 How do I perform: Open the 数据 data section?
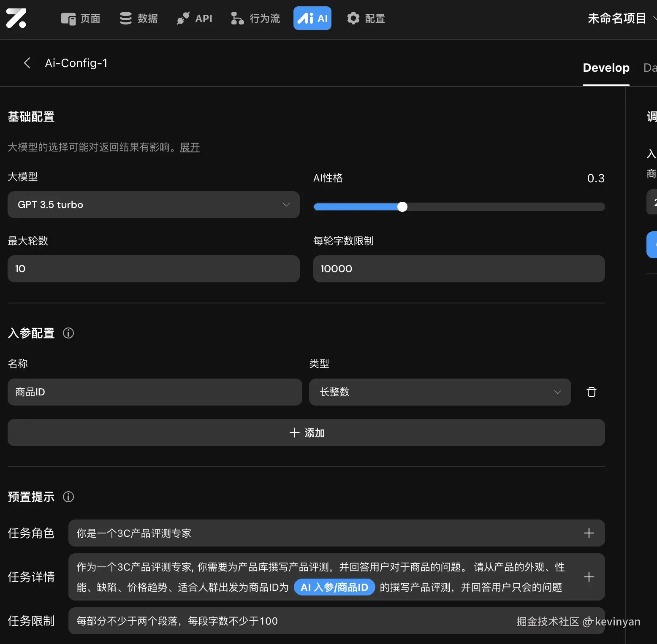coord(138,19)
